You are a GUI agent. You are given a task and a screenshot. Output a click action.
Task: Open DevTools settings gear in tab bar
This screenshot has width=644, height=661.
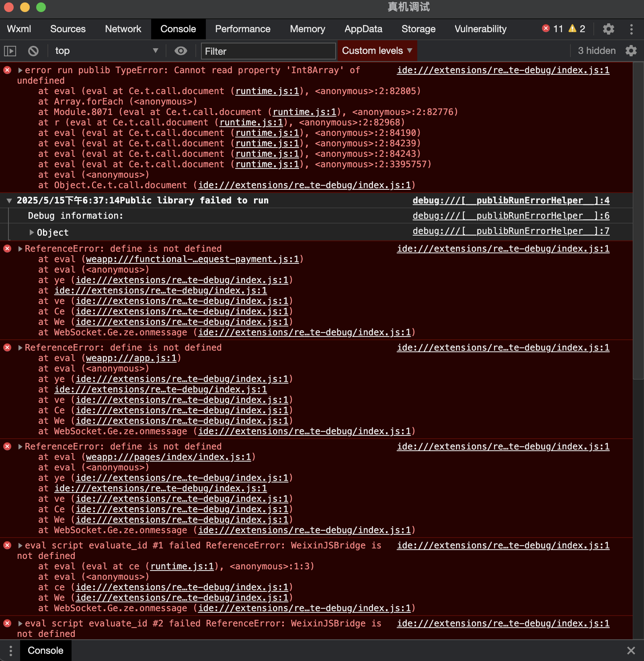pos(609,29)
